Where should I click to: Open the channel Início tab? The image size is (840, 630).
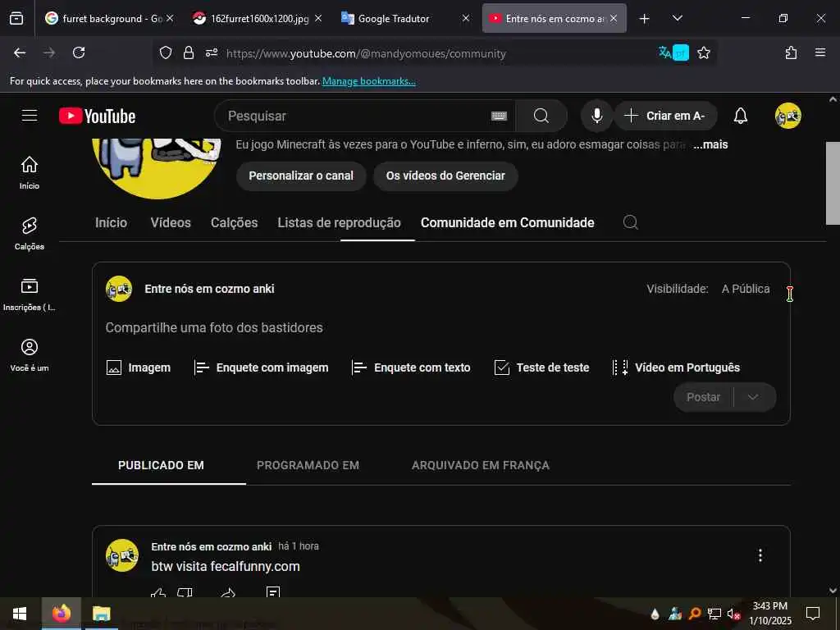pyautogui.click(x=111, y=222)
